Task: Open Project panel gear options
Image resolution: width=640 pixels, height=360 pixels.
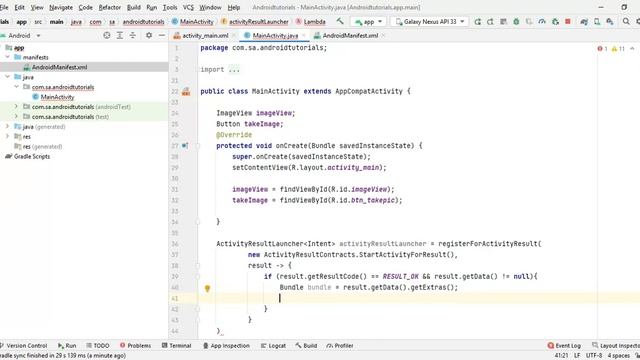Action: point(149,36)
